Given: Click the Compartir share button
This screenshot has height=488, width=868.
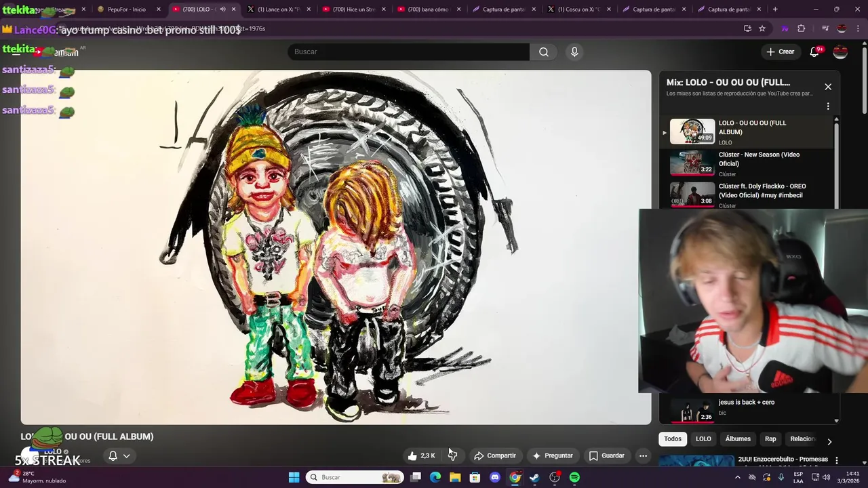Looking at the screenshot, I should click(x=495, y=455).
